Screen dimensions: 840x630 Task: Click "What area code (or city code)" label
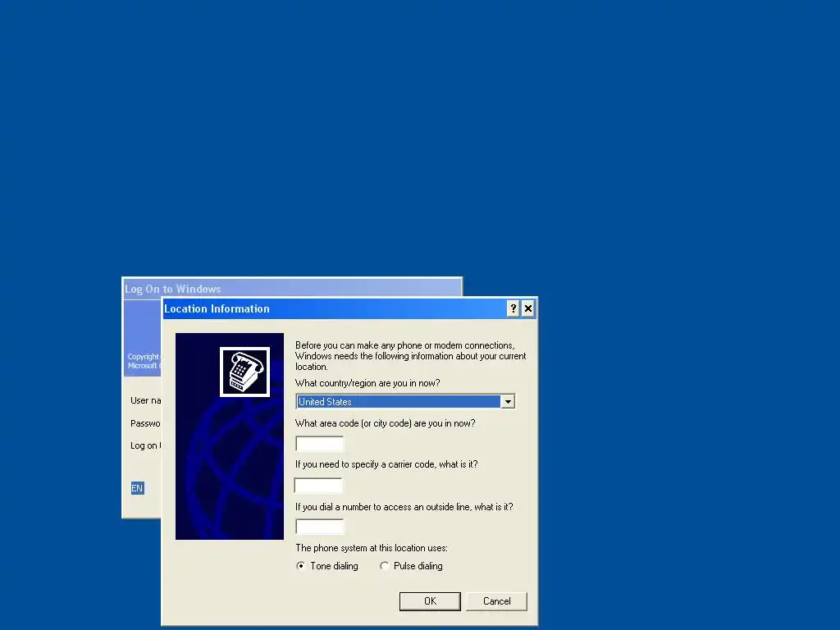[x=386, y=423]
